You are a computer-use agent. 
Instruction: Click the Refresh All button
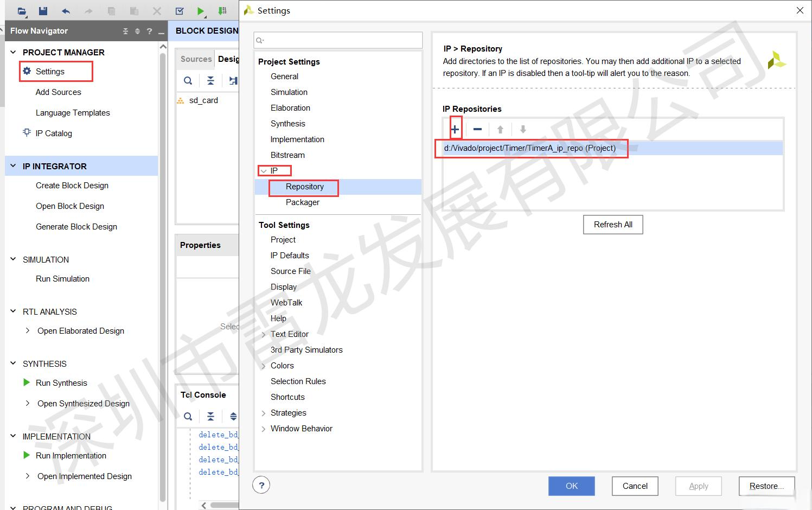(x=613, y=225)
